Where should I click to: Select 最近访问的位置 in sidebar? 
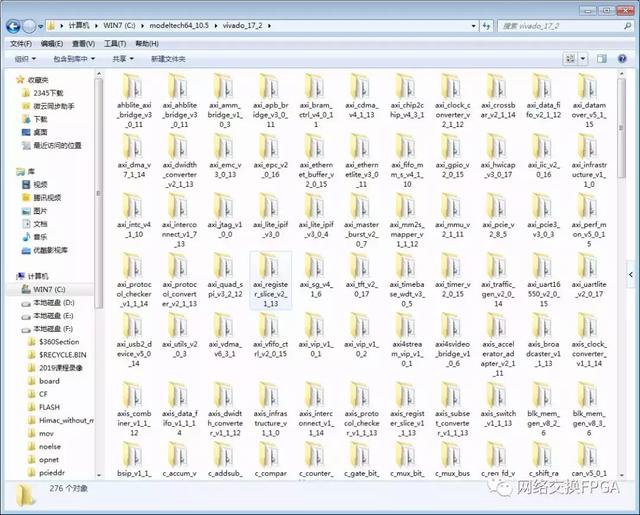tap(52, 145)
